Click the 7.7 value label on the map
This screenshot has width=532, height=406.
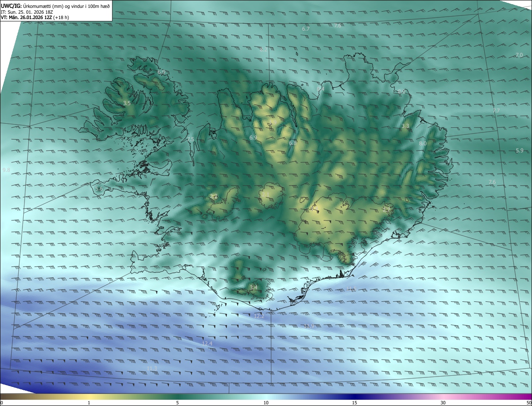tap(496, 110)
